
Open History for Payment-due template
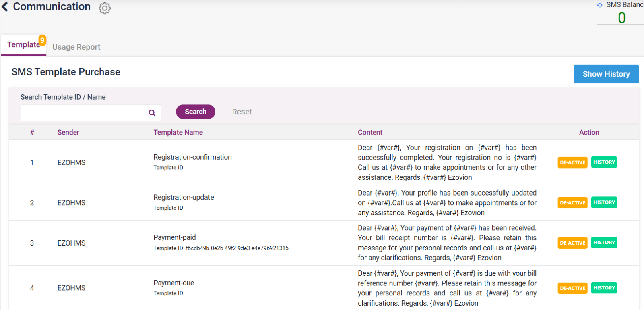[604, 288]
